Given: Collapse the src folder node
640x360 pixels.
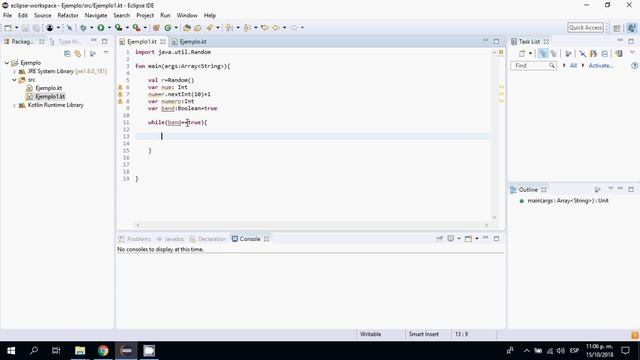Looking at the screenshot, I should click(14, 80).
